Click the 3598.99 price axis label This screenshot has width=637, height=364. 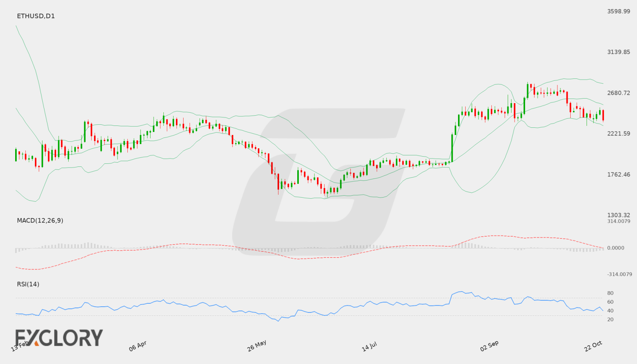(619, 11)
